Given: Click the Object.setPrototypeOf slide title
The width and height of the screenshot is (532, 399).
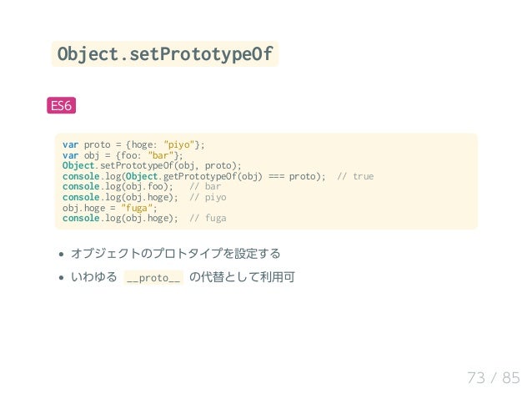Looking at the screenshot, I should click(165, 54).
